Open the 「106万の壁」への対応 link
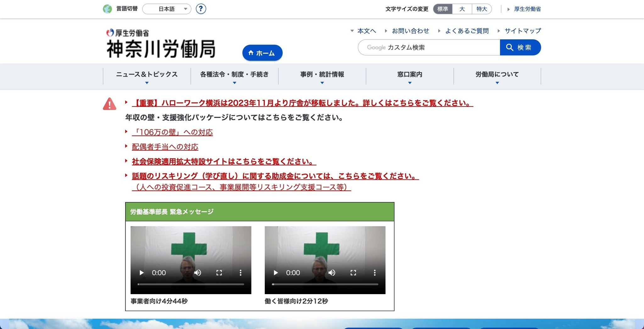This screenshot has height=329, width=644. [x=172, y=132]
